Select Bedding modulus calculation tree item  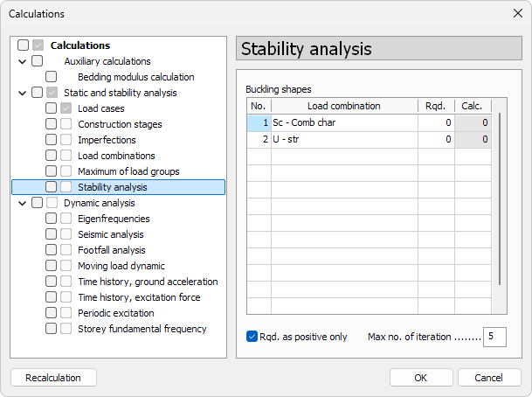136,77
